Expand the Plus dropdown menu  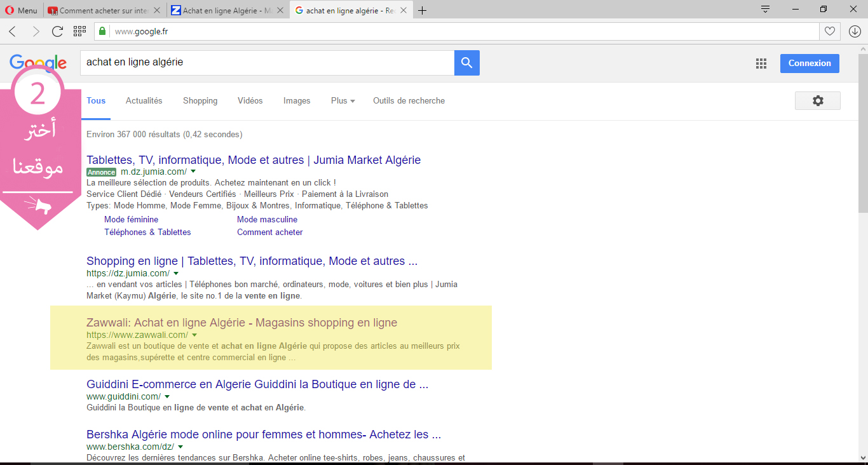coord(343,101)
